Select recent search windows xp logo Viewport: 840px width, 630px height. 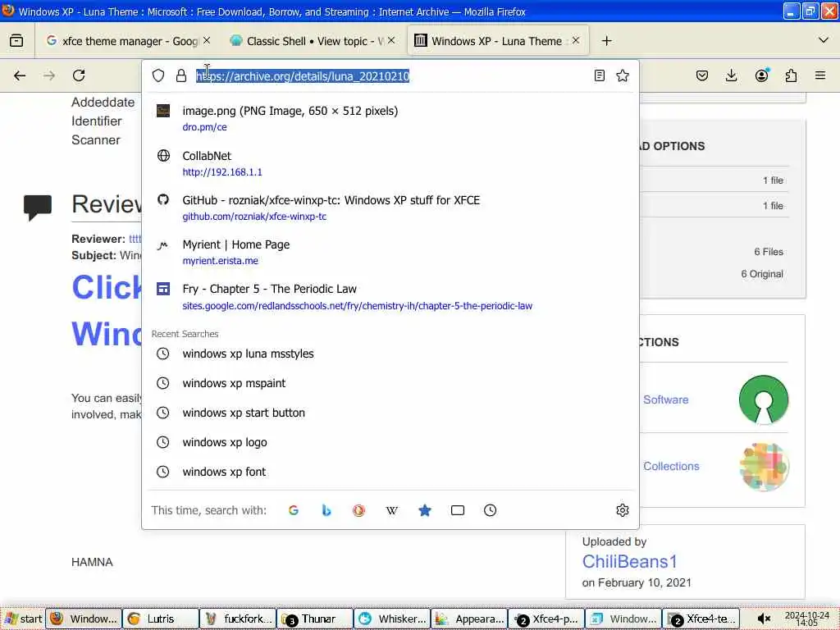[390, 442]
